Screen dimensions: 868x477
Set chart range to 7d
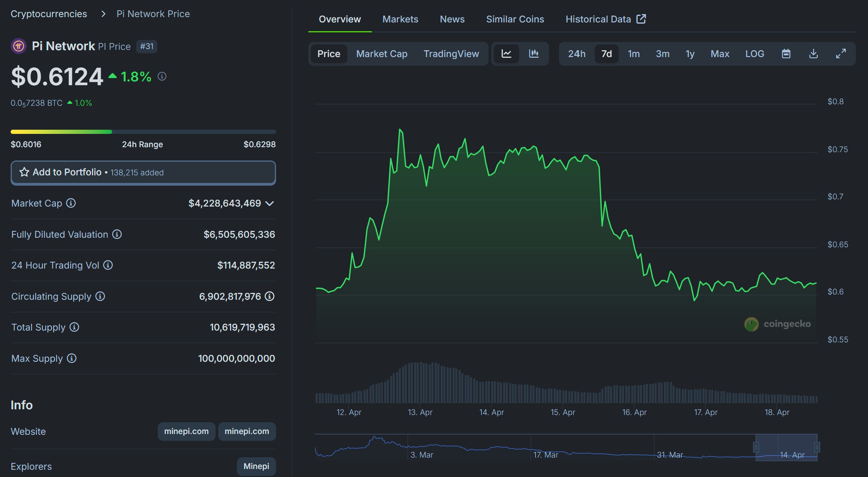click(607, 54)
